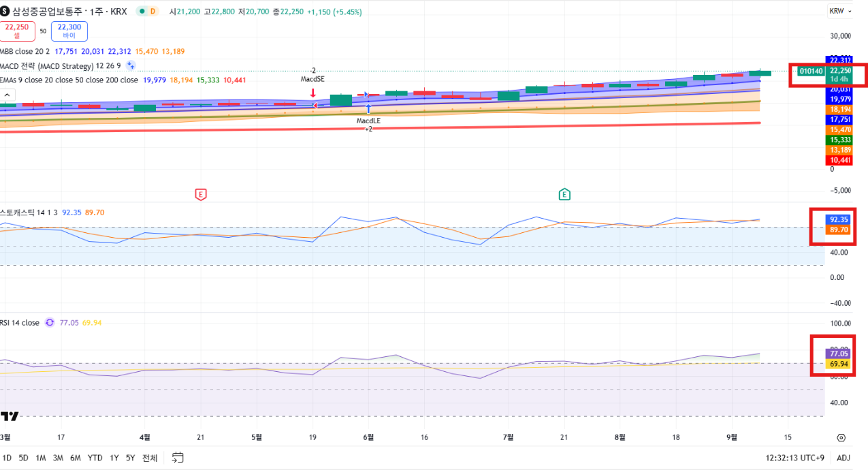Click the 15,470 orange price label
Image resolution: width=868 pixels, height=470 pixels.
click(839, 129)
